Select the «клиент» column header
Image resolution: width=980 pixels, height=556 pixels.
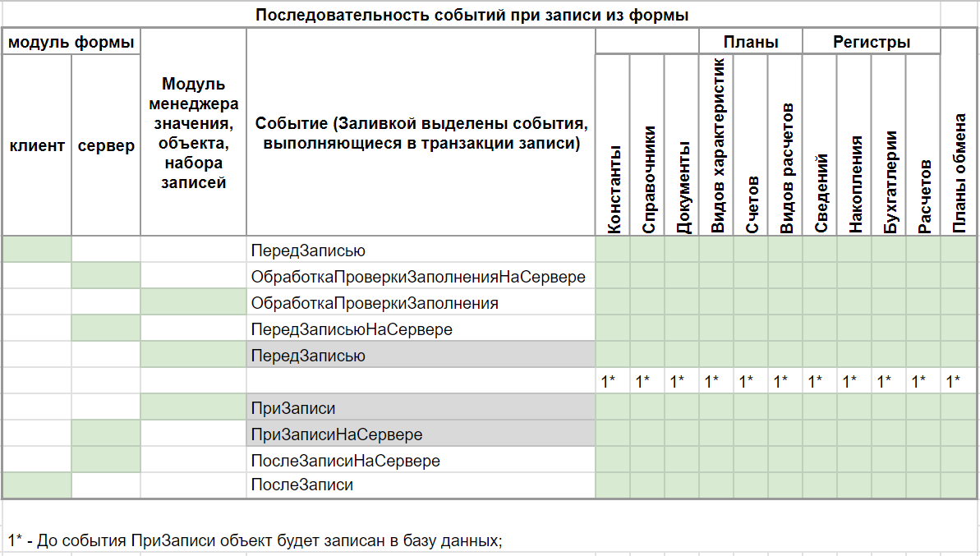pyautogui.click(x=36, y=146)
